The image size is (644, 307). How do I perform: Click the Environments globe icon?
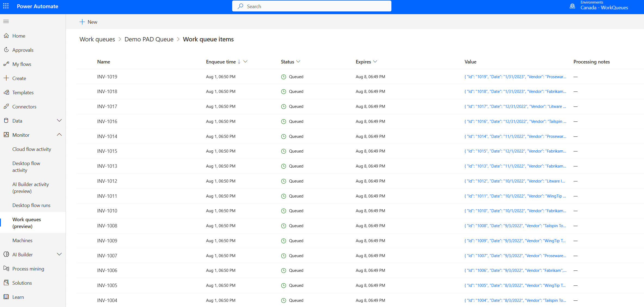click(572, 6)
